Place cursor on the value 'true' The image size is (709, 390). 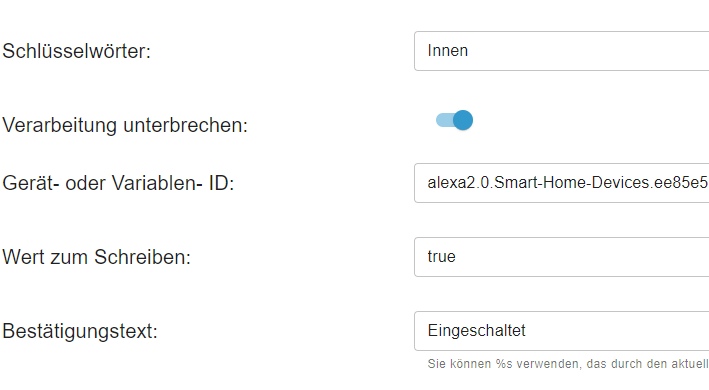tap(441, 257)
